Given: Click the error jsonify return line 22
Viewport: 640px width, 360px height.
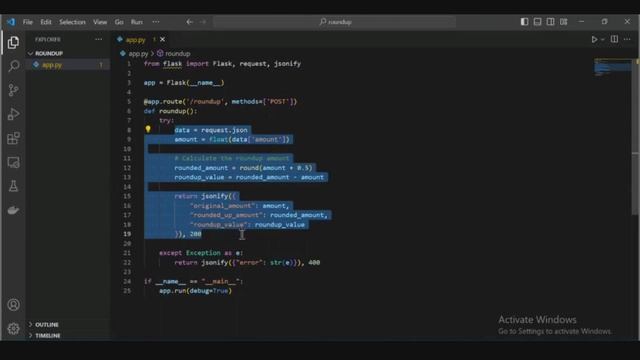Looking at the screenshot, I should tap(247, 262).
